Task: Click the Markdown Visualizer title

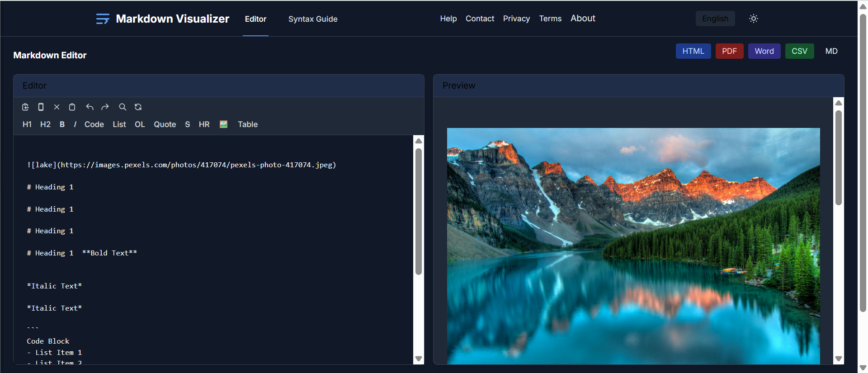Action: pos(173,19)
